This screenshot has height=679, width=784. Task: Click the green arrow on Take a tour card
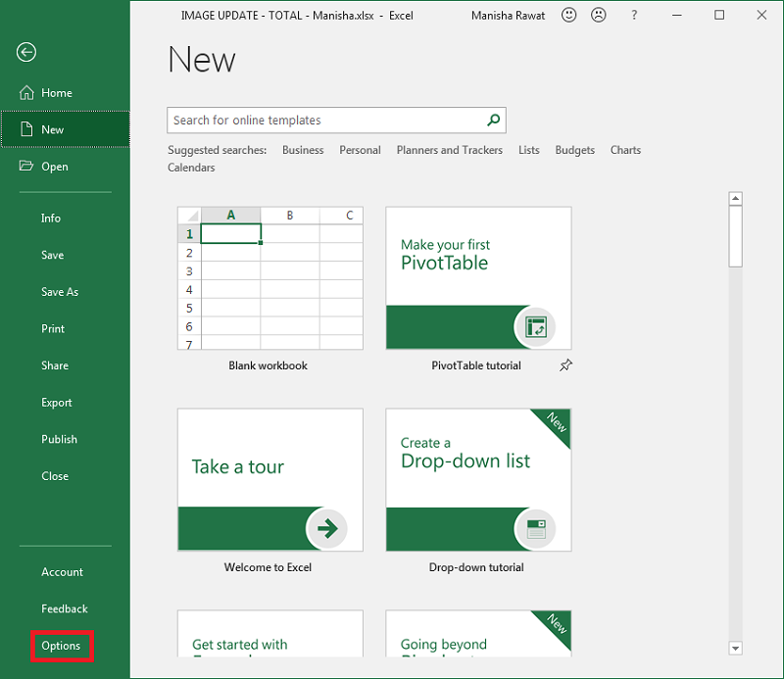[327, 528]
